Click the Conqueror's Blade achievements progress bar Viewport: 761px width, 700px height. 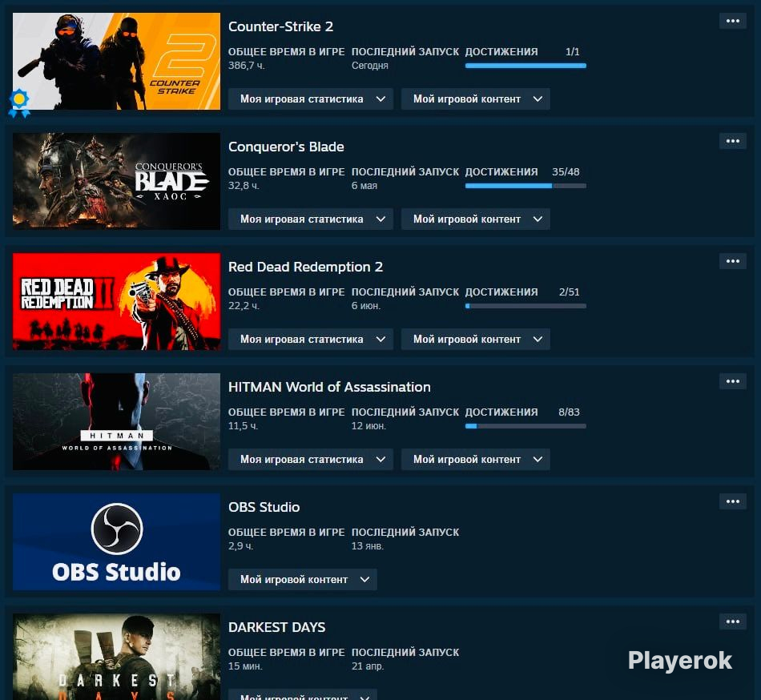pyautogui.click(x=525, y=187)
